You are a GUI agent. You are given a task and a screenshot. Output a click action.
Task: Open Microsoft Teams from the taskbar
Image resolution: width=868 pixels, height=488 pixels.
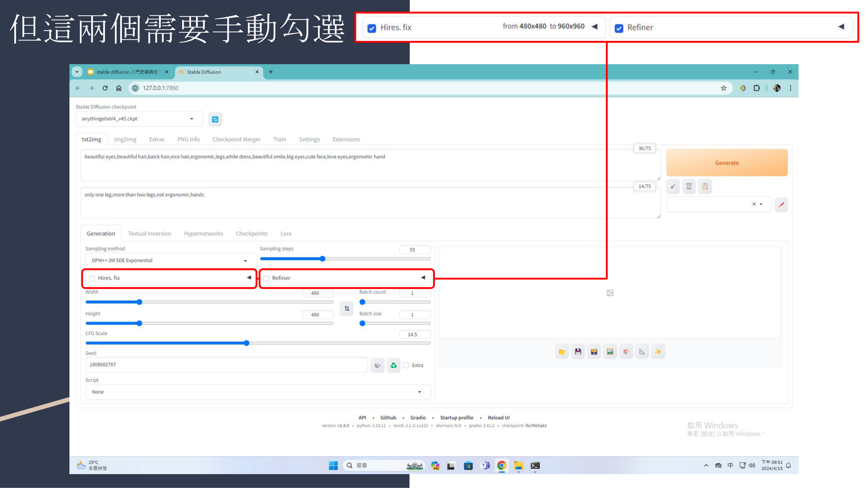pos(485,465)
